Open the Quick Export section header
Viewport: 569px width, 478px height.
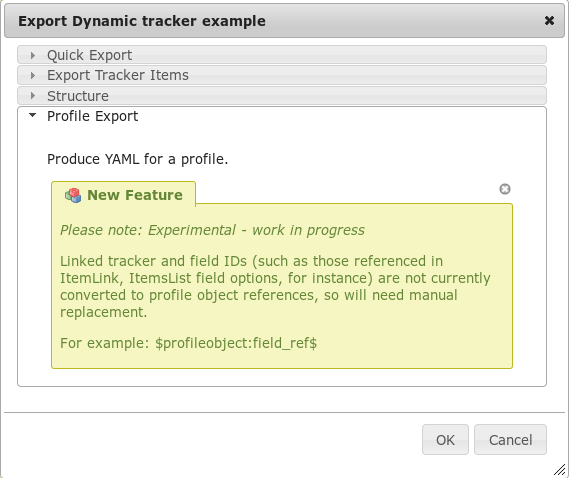click(282, 55)
